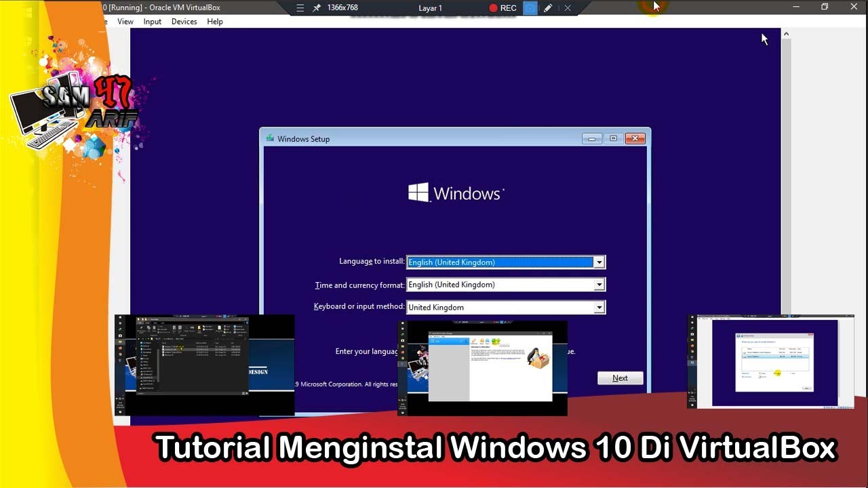Open the disk partition thumbnail preview
The image size is (868, 488).
770,361
